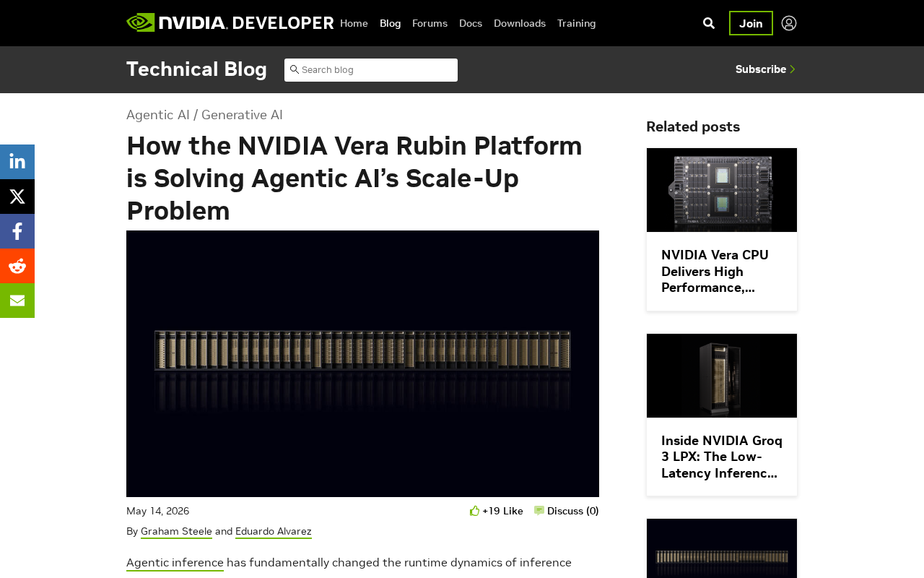This screenshot has height=578, width=924.
Task: Share article on X
Action: (x=17, y=197)
